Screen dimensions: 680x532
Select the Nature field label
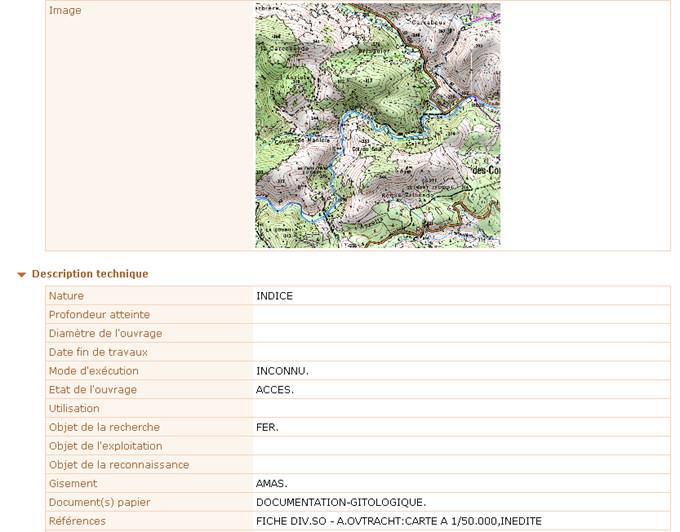click(x=66, y=296)
